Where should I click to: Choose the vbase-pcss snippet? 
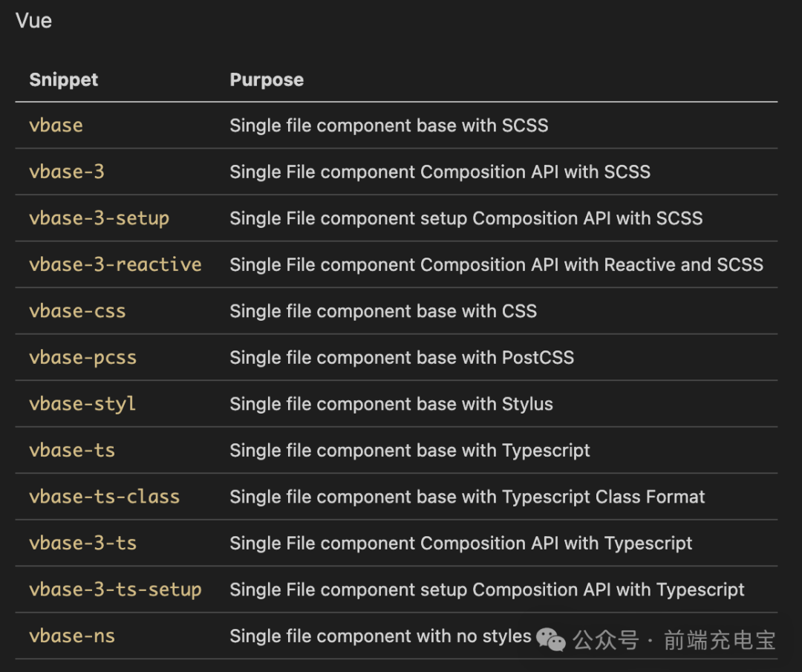click(x=82, y=357)
